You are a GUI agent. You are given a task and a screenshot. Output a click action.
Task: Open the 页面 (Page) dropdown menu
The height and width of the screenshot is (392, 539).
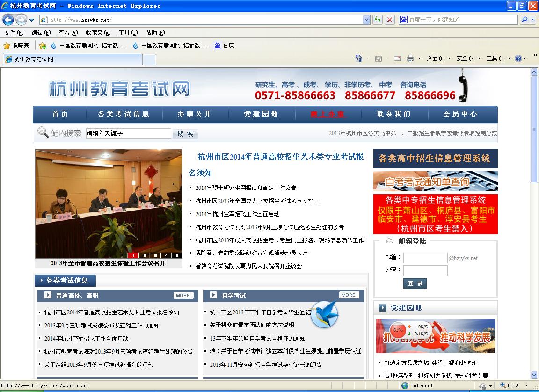pos(438,58)
